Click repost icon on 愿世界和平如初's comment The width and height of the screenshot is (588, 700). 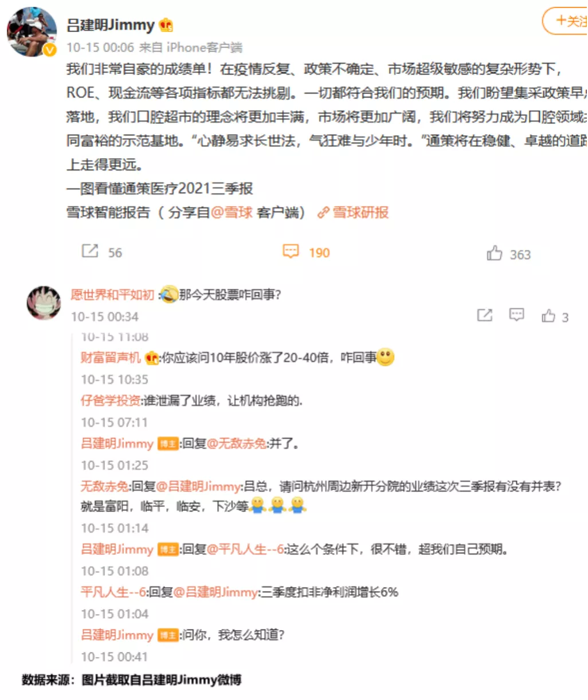click(x=485, y=315)
